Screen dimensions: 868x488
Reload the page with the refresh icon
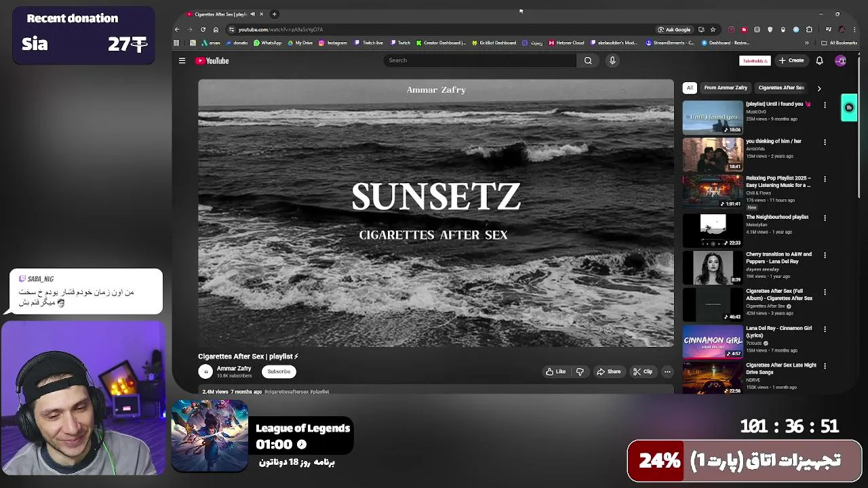pyautogui.click(x=203, y=29)
